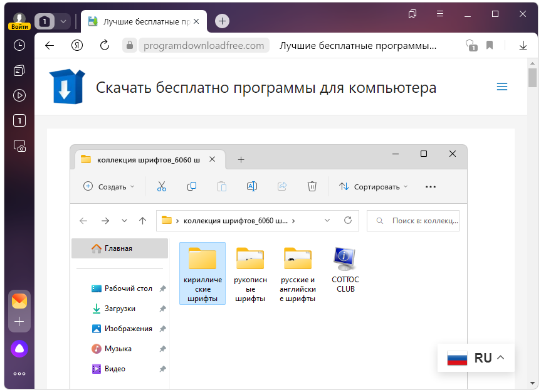Open the Сортировать dropdown

(374, 187)
